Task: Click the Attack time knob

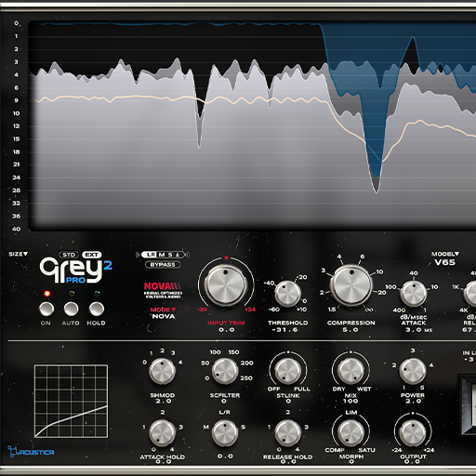Action: tap(414, 294)
